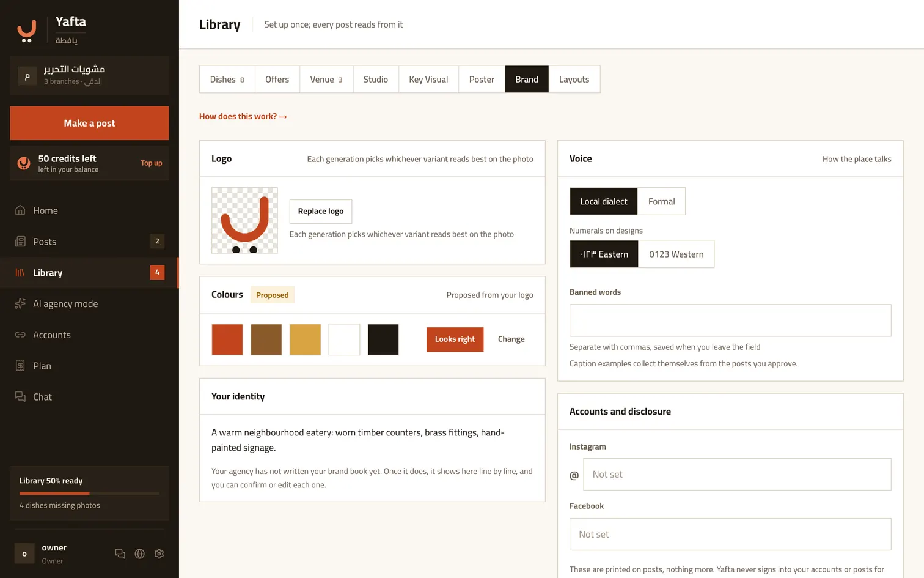Open the Key Visual tab
The image size is (924, 578).
(428, 80)
